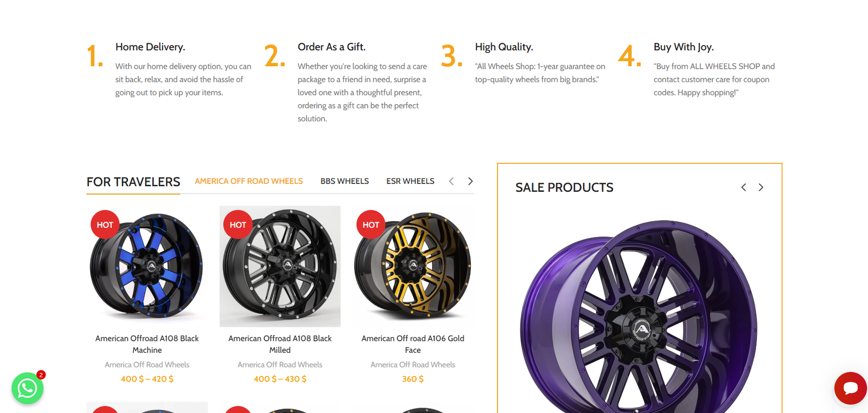Switch to the ESR Wheels tab

410,181
